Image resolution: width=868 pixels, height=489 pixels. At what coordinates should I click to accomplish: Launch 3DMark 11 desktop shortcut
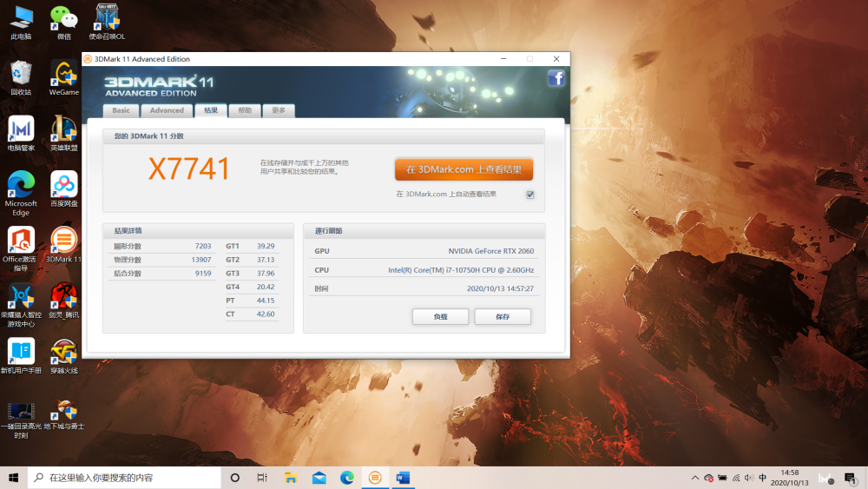pos(64,244)
